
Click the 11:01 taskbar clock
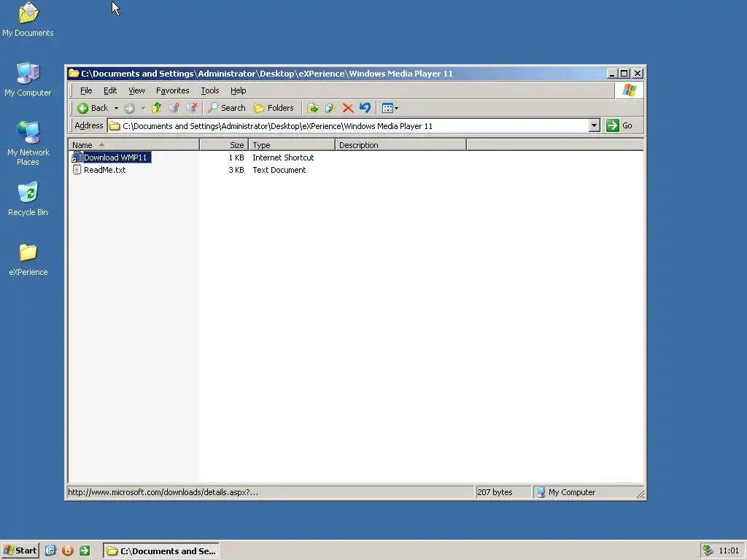click(729, 551)
